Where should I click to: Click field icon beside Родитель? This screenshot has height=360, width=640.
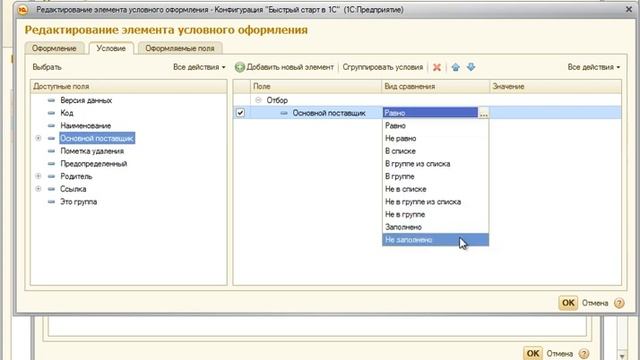point(51,176)
